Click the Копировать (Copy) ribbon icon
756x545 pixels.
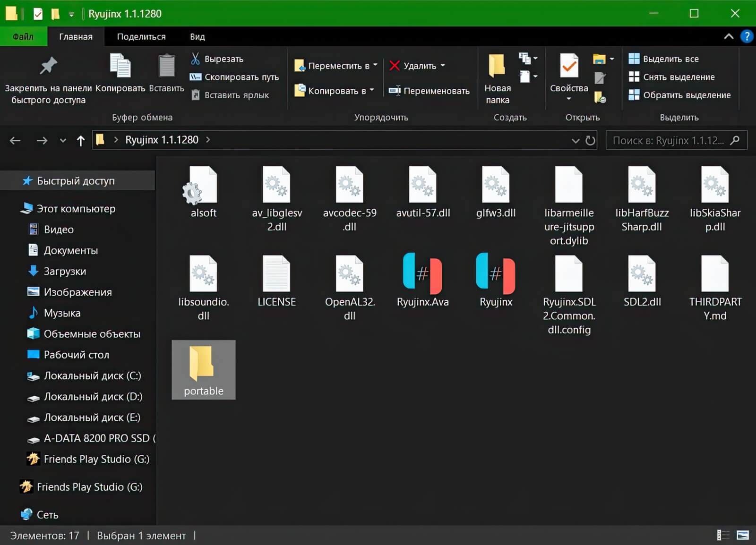(x=120, y=65)
